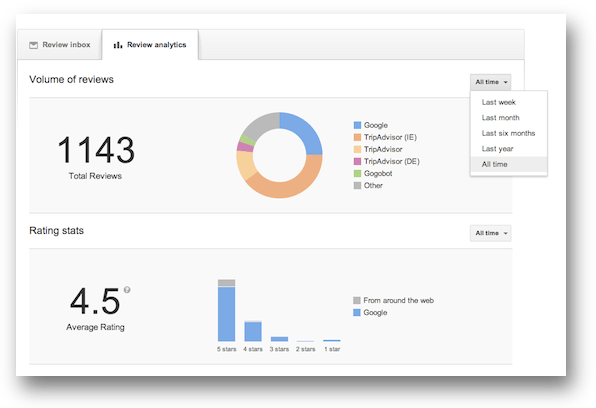Click the Total Reviews label
Screen dimensions: 596x408
click(95, 176)
